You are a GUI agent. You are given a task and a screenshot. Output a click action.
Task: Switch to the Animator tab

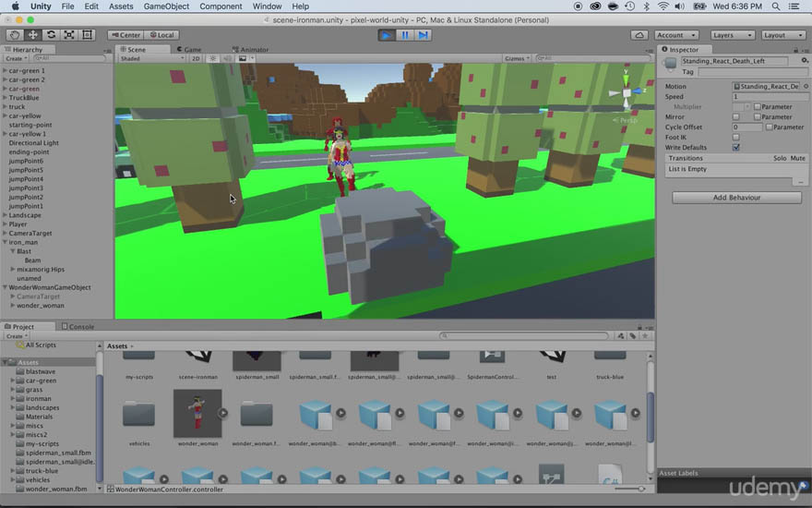[250, 49]
